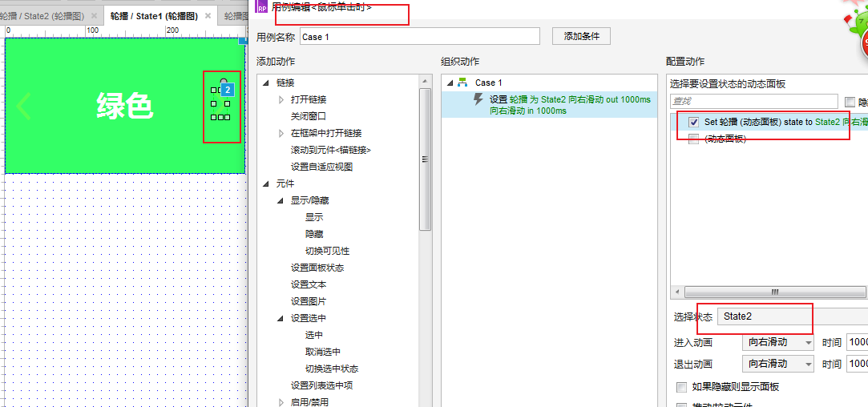Viewport: 868px width, 407px height.
Task: Expand the 在框架中打开链接 node
Action: click(x=281, y=133)
